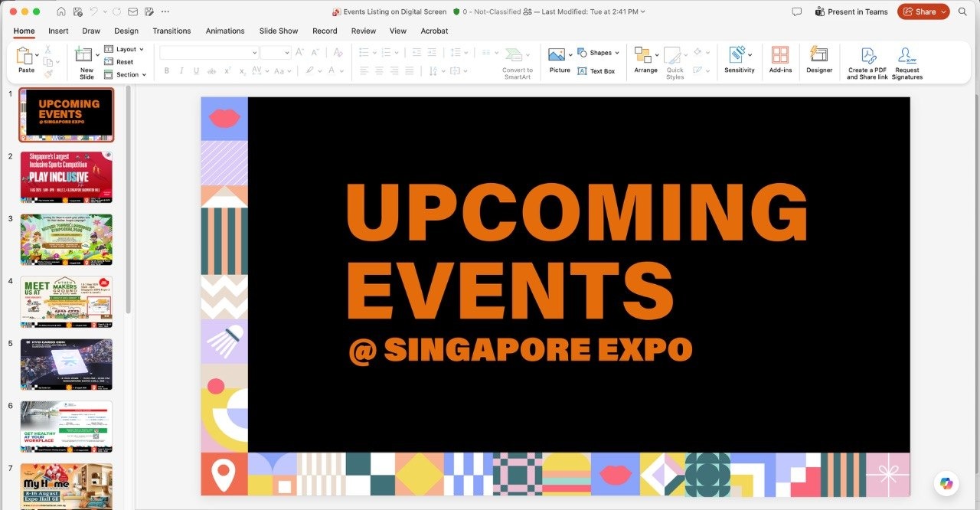
Task: Click the Shape Fill bucket
Action: pyautogui.click(x=697, y=52)
